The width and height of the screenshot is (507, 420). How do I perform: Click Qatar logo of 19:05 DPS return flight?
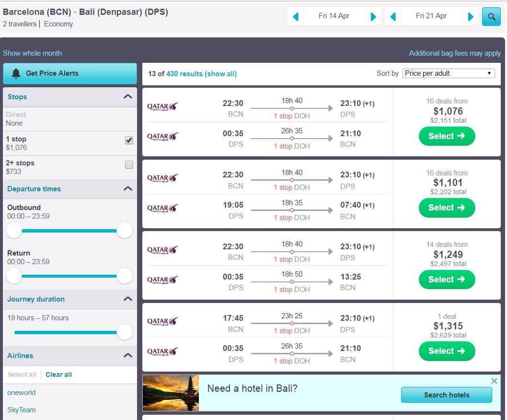162,208
